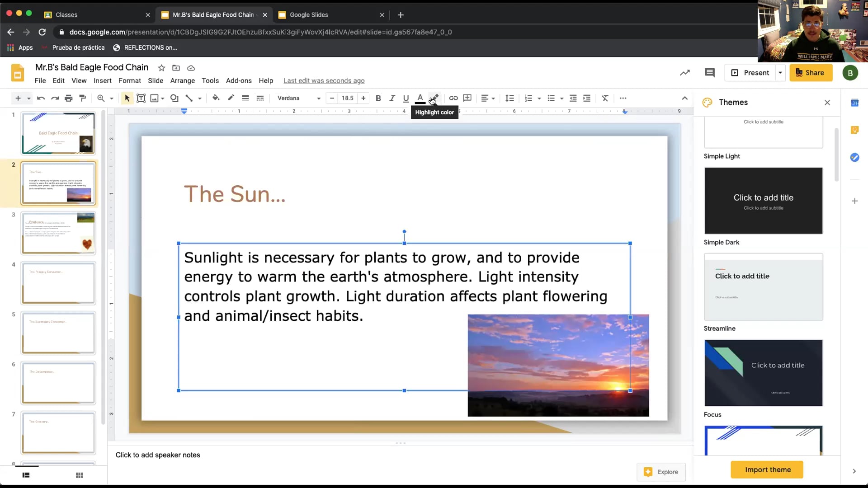Toggle italic formatting
Viewport: 868px width, 488px height.
pyautogui.click(x=392, y=98)
